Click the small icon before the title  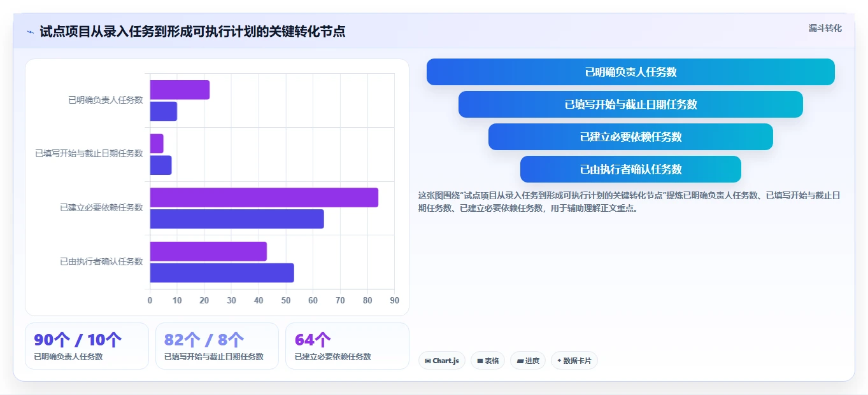[x=31, y=32]
